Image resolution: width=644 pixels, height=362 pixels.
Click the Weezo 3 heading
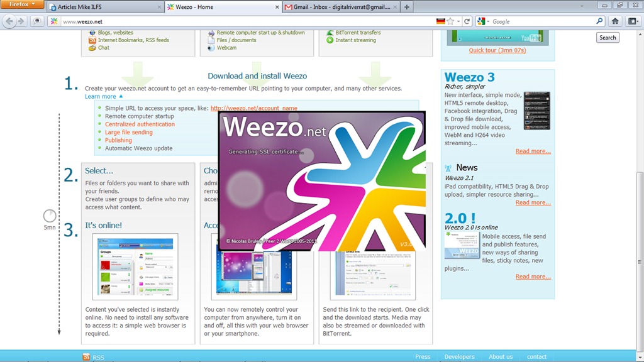(469, 77)
